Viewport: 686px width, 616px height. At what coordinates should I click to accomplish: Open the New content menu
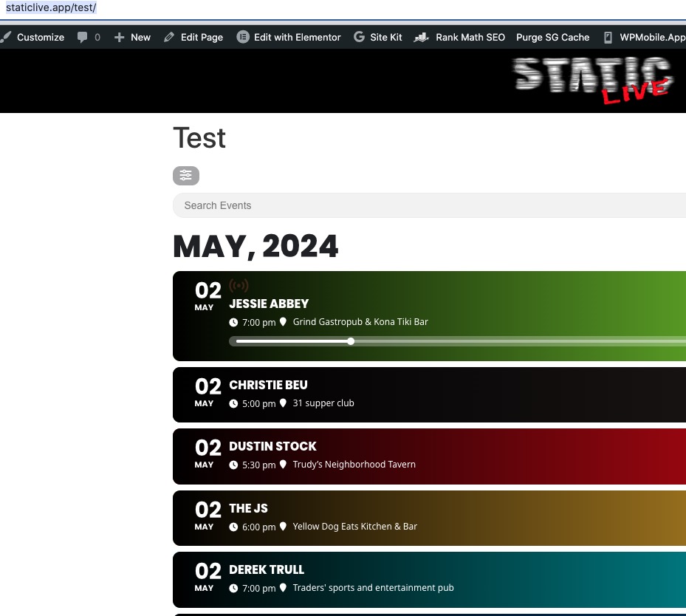(132, 37)
